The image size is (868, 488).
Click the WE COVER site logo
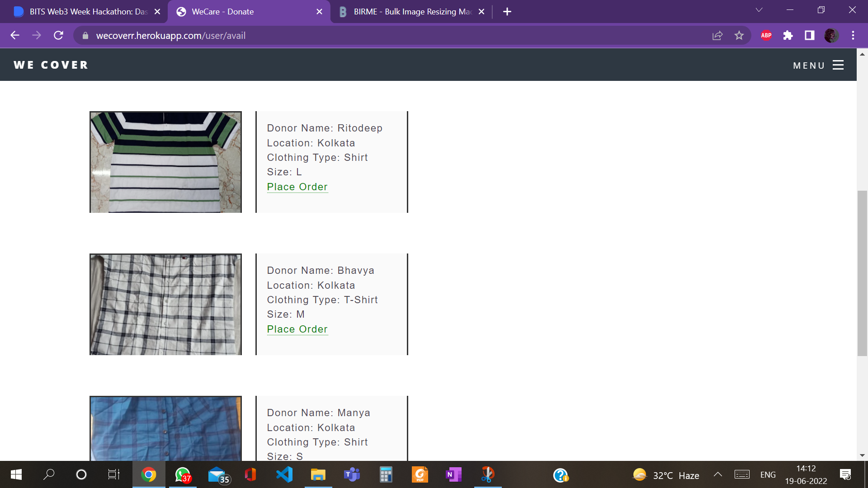point(51,65)
